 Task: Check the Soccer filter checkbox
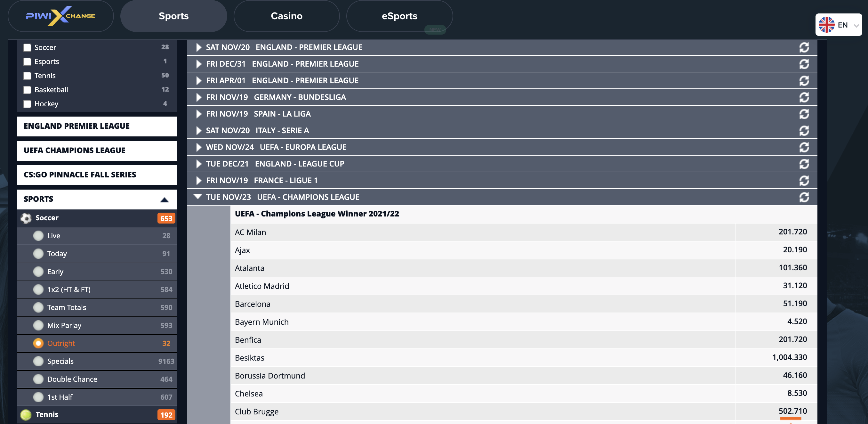pyautogui.click(x=27, y=47)
